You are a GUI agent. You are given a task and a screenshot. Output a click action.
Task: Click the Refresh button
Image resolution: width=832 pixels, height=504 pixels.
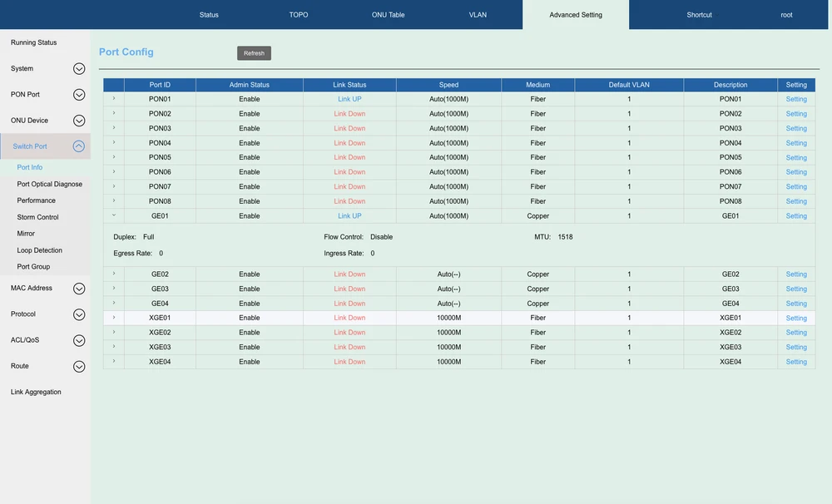[254, 53]
